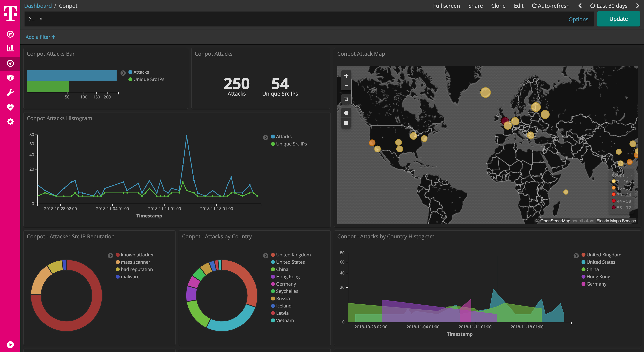644x352 pixels.
Task: Toggle United Kingdom in Attacks by Country legend
Action: tap(293, 255)
